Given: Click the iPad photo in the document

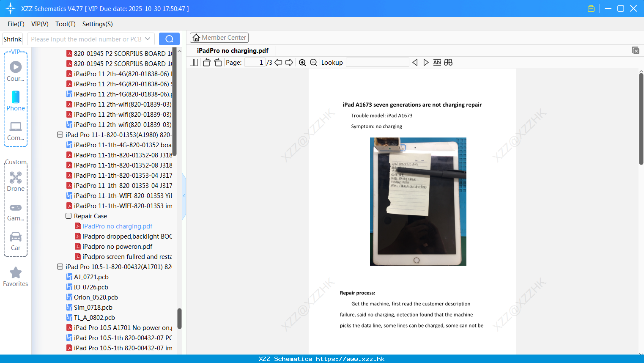Looking at the screenshot, I should point(418,201).
